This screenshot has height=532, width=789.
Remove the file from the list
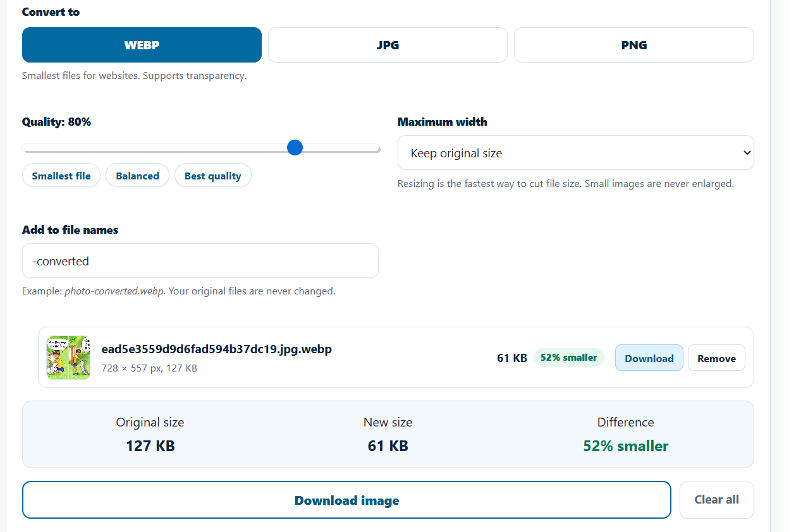point(716,358)
